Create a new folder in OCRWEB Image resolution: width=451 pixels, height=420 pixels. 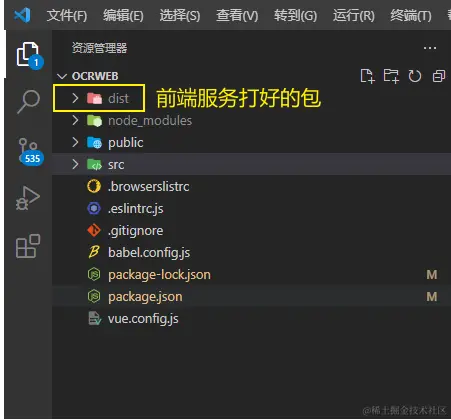(391, 76)
